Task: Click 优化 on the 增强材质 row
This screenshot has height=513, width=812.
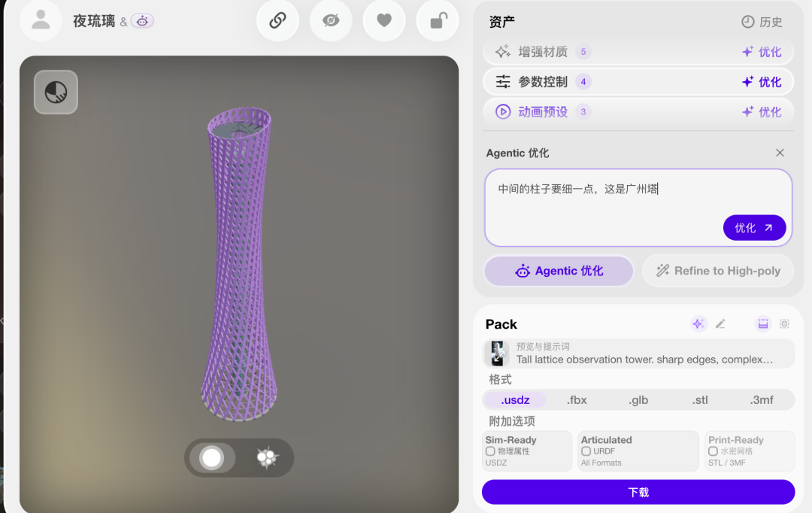Action: 762,52
